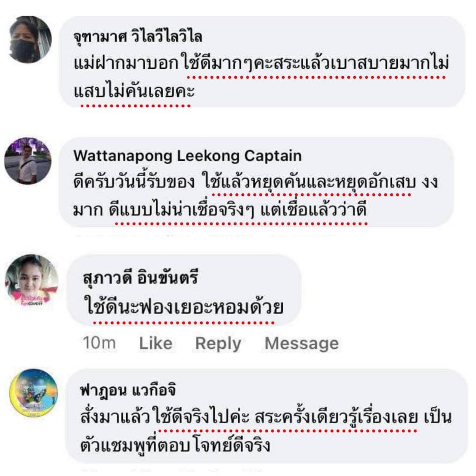This screenshot has width=476, height=476.
Task: Open Wattanapong Leekong Captain's avatar
Action: [28, 160]
